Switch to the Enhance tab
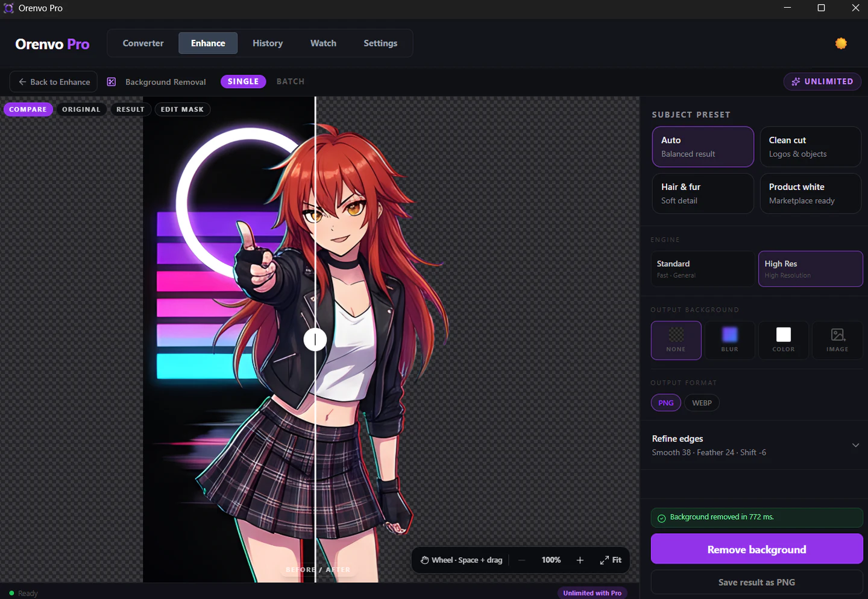The width and height of the screenshot is (868, 599). (208, 43)
